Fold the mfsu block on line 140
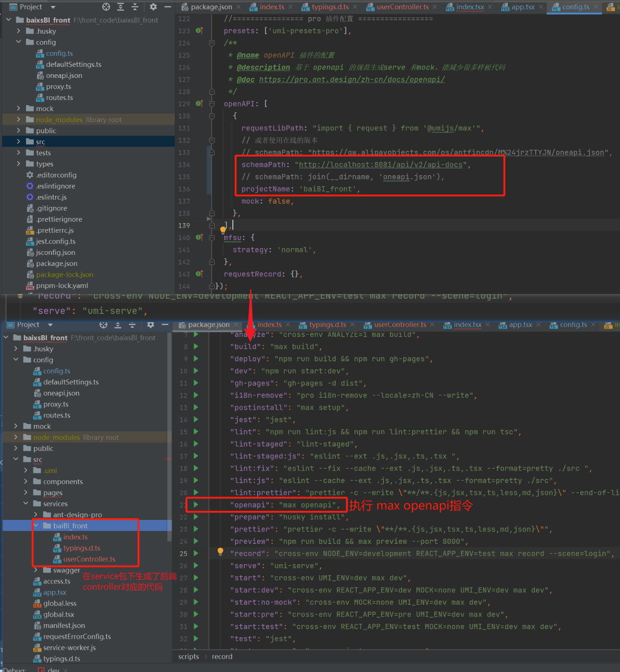The image size is (620, 672). [212, 238]
